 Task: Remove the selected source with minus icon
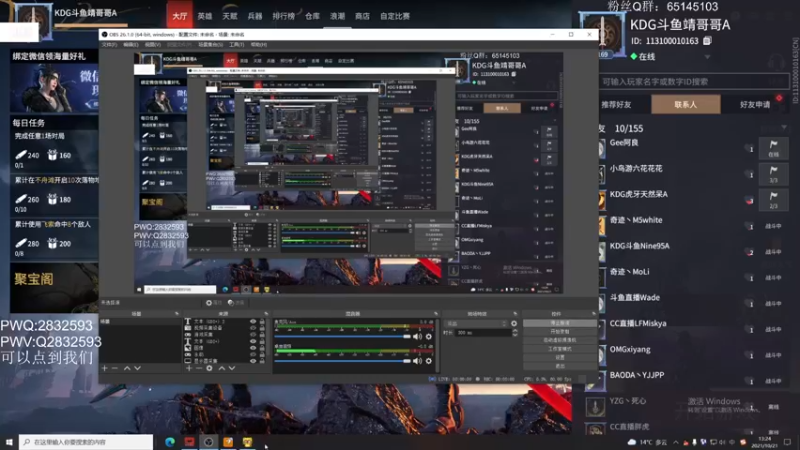point(199,368)
